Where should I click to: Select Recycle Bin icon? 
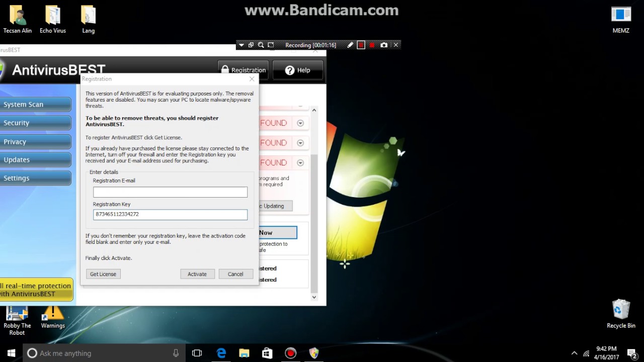click(621, 314)
